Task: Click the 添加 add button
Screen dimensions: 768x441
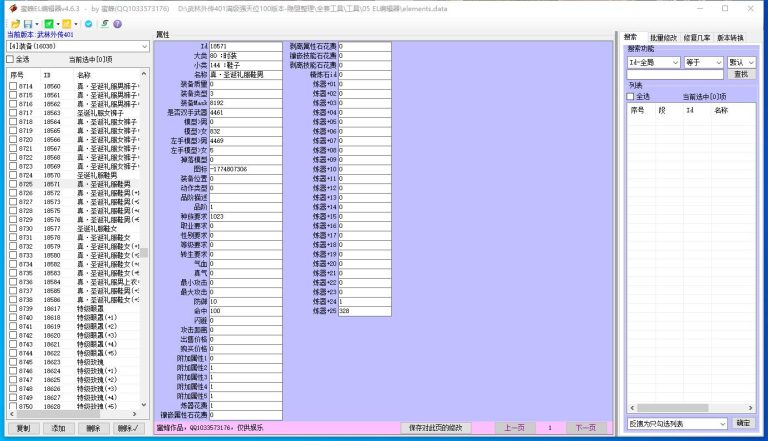Action: [x=58, y=428]
